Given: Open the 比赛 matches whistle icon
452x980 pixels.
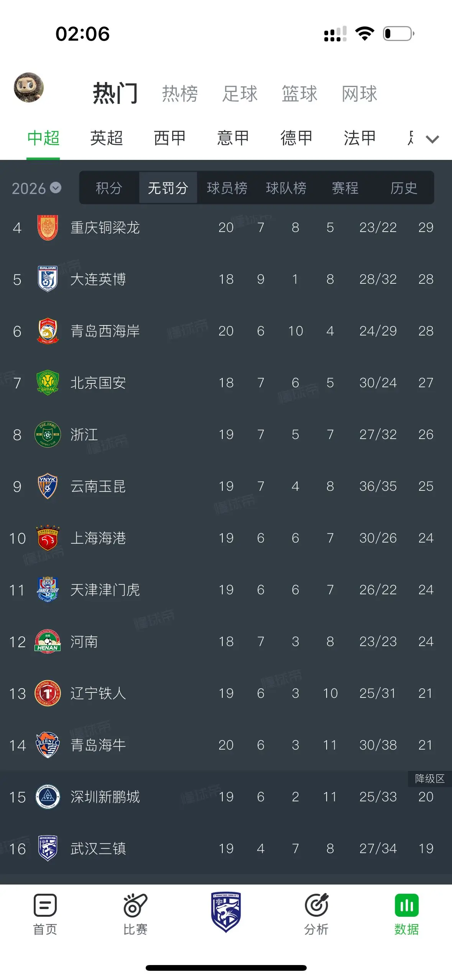Looking at the screenshot, I should (x=135, y=905).
